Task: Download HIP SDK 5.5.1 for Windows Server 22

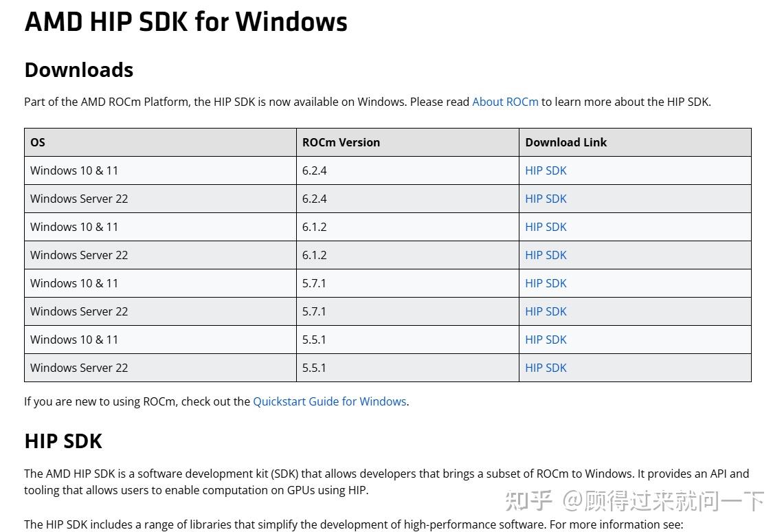Action: [546, 368]
